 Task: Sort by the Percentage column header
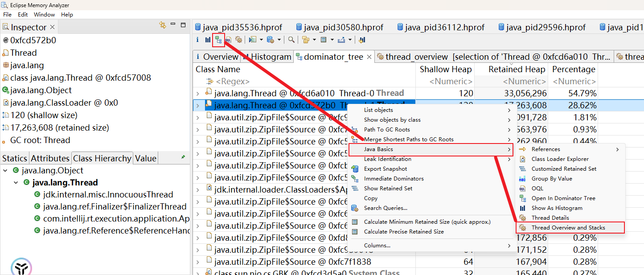tap(573, 69)
